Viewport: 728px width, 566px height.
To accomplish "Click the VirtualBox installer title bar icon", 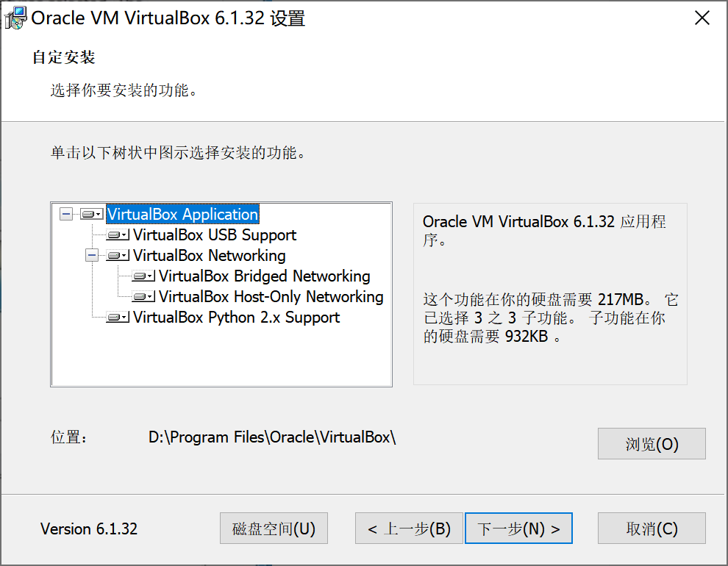I will pyautogui.click(x=15, y=18).
